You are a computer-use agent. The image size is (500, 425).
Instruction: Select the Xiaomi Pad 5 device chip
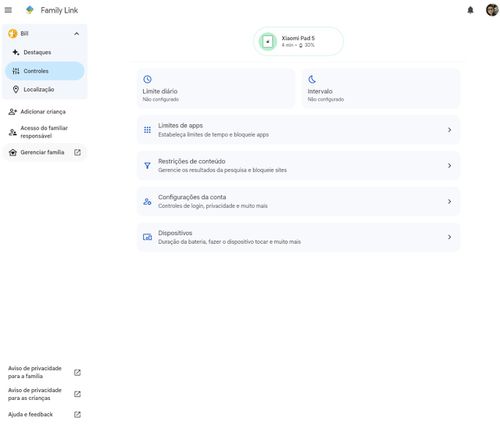298,41
